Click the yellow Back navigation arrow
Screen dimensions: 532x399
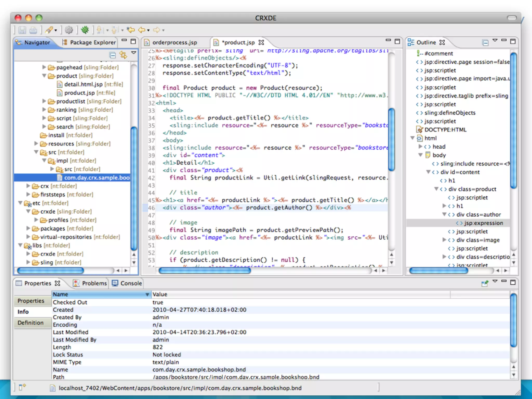(142, 30)
